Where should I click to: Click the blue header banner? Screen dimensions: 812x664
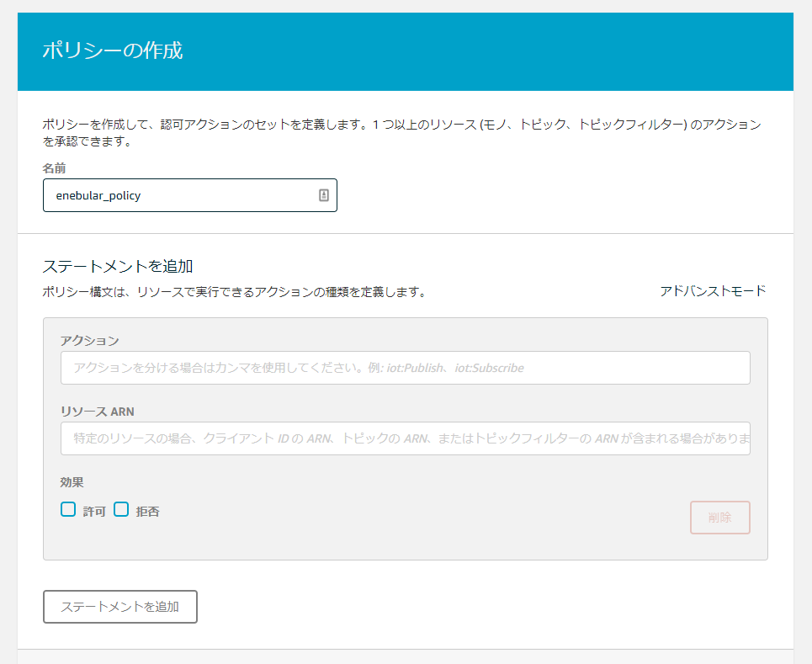point(505,50)
